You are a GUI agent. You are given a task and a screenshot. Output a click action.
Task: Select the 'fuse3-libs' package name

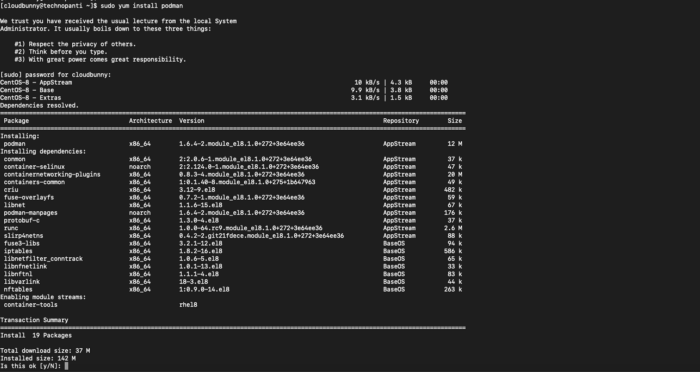pos(21,243)
